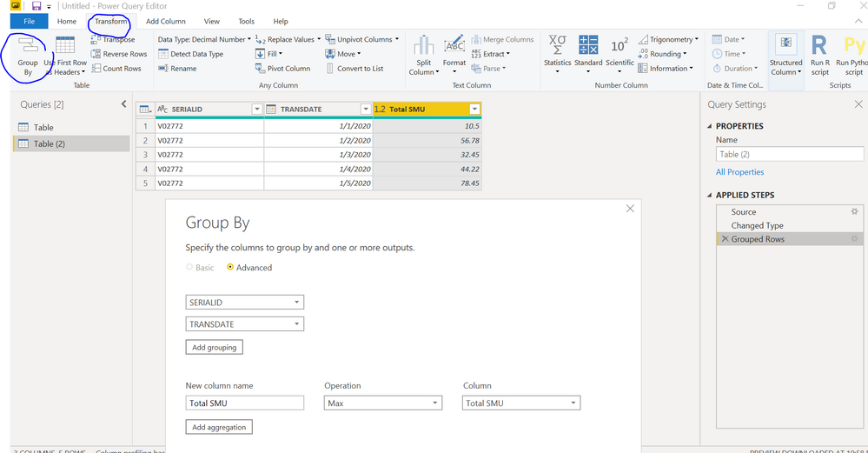Image resolution: width=868 pixels, height=453 pixels.
Task: Click the query Name field
Action: [x=790, y=154]
